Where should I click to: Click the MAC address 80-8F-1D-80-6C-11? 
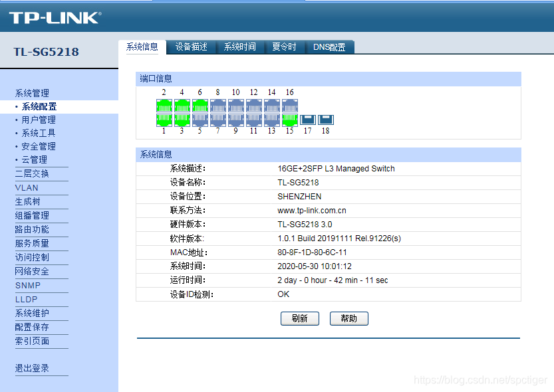[313, 252]
